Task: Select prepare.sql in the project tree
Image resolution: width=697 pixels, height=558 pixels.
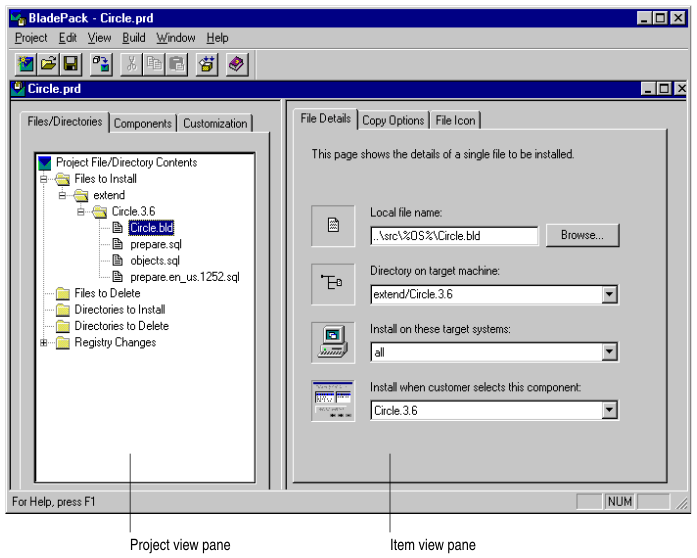Action: coord(155,245)
